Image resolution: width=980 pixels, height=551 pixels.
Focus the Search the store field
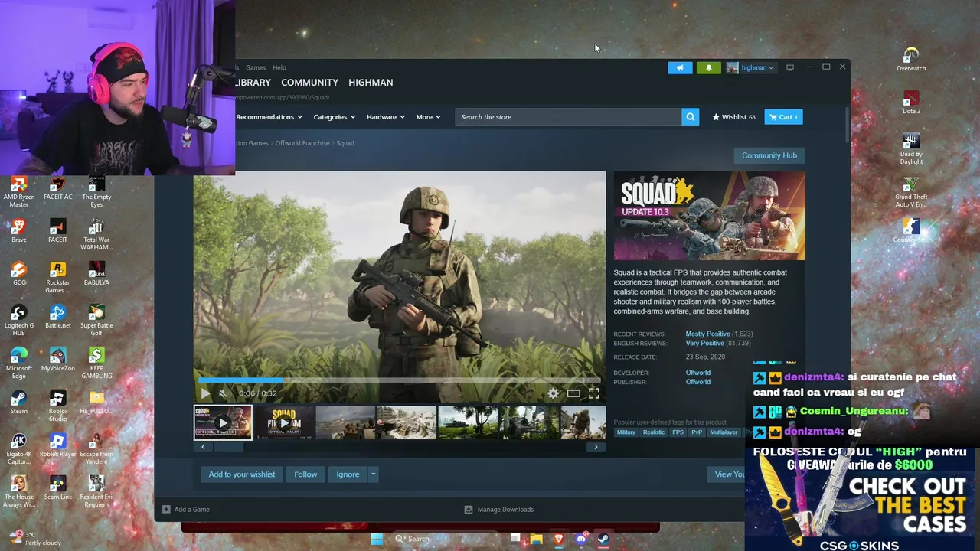(568, 117)
